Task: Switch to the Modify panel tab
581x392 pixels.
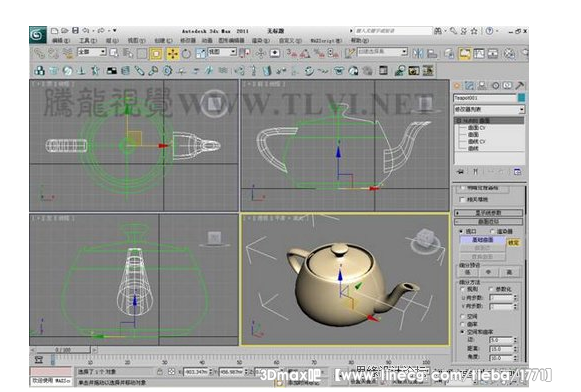Action: pyautogui.click(x=469, y=86)
